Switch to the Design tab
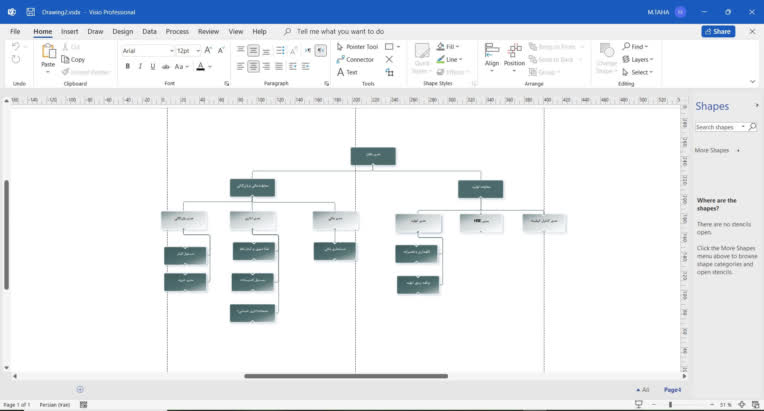This screenshot has width=764, height=411. pyautogui.click(x=123, y=31)
